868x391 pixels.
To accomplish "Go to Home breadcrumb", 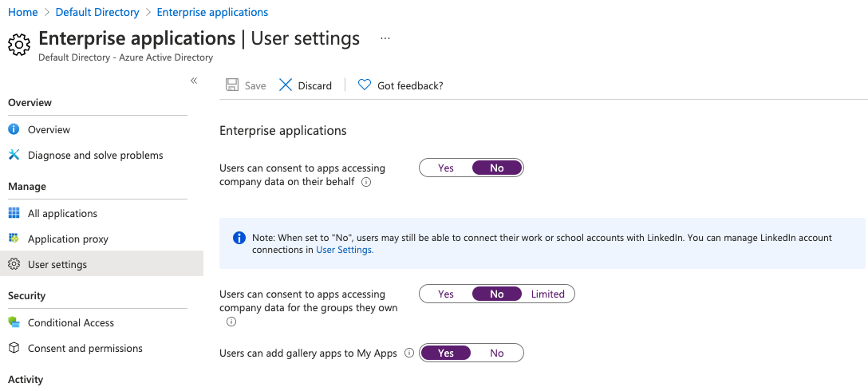I will pos(22,12).
